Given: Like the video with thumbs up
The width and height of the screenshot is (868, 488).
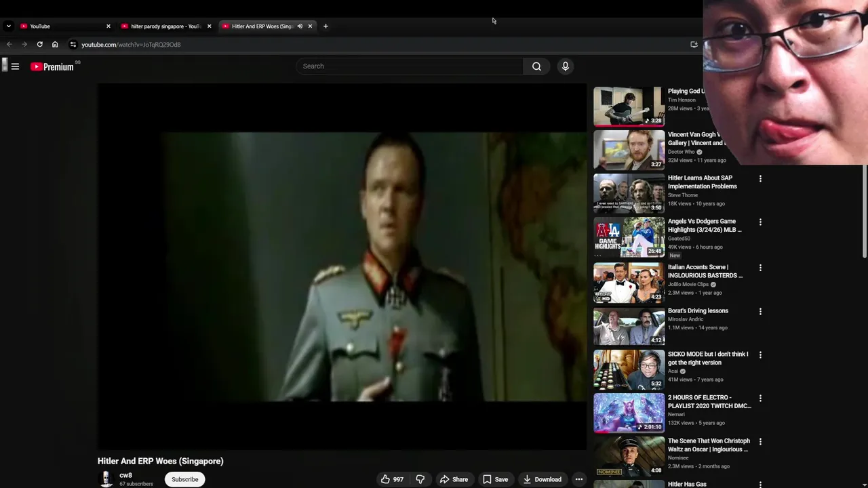Looking at the screenshot, I should click(392, 479).
